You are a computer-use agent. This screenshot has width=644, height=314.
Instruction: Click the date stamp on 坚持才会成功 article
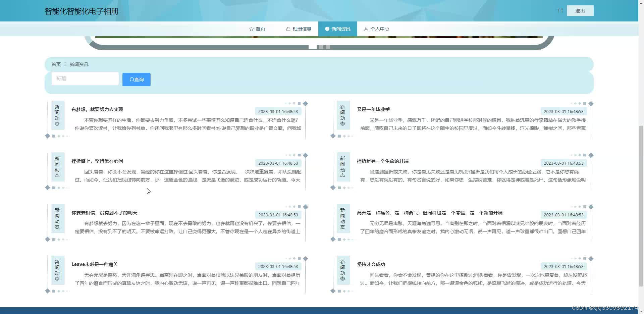[x=563, y=267]
